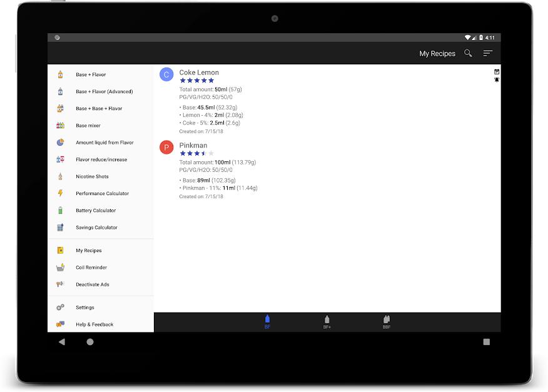Screen dimensions: 548x392
Task: Tap the Amount liquid from Flavor pie icon
Action: coord(60,142)
